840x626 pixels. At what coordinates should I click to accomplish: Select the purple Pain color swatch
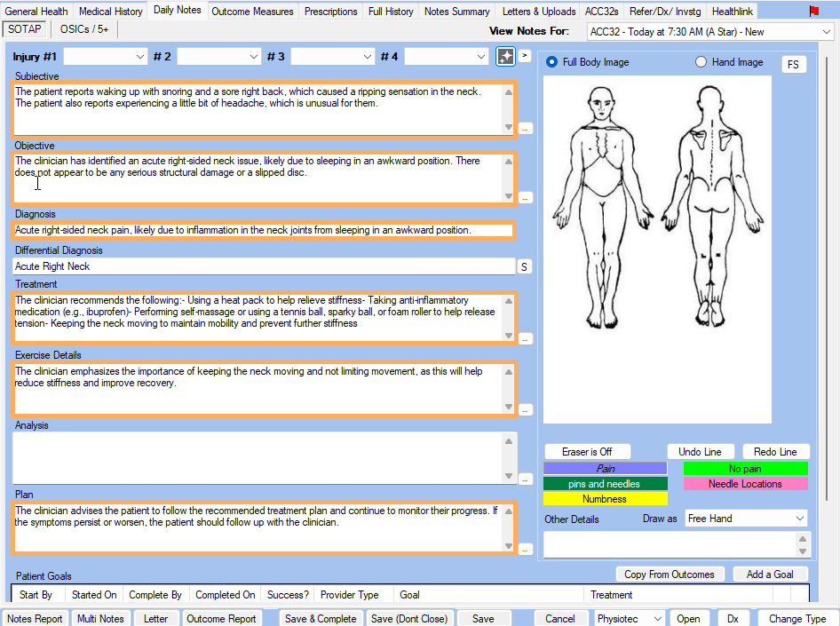click(x=606, y=469)
